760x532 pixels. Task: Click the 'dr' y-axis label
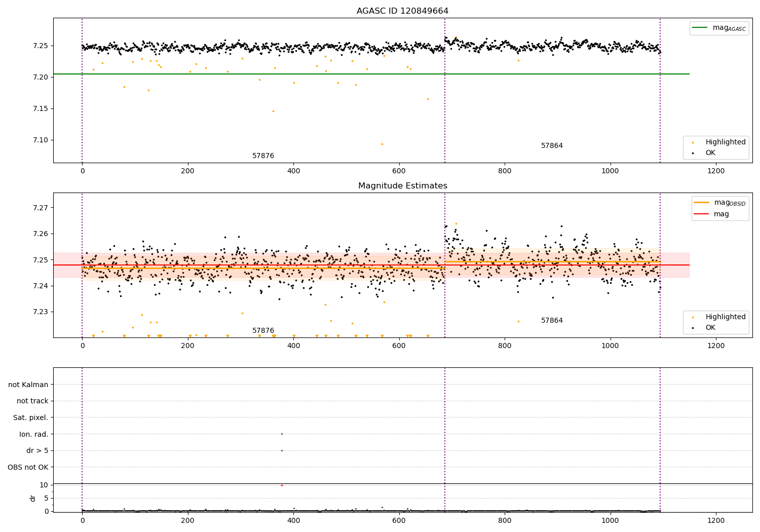point(33,498)
